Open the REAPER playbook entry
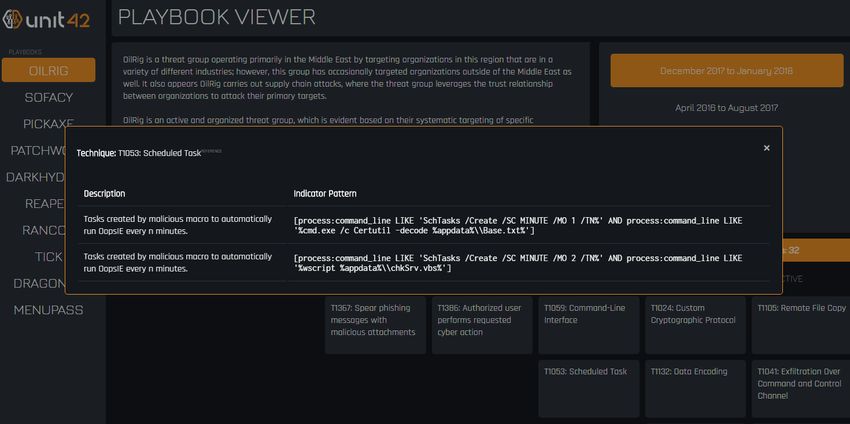This screenshot has height=424, width=850. click(44, 204)
